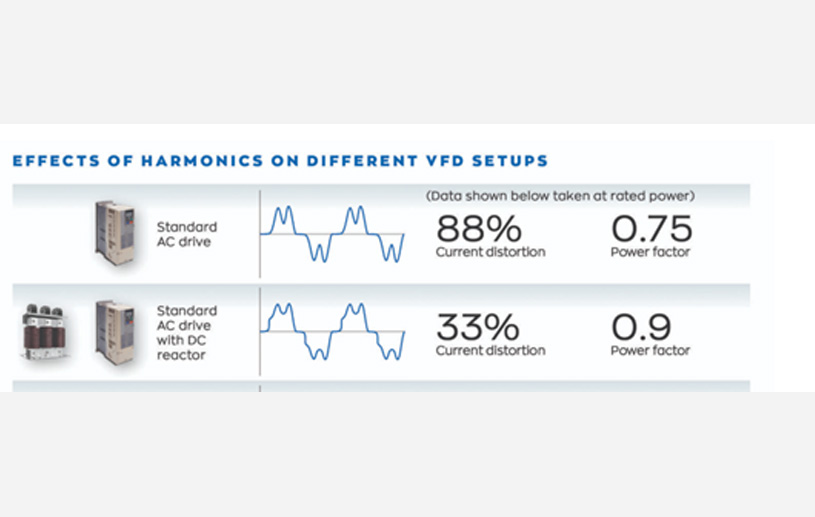The height and width of the screenshot is (517, 815).
Task: Click 'Current distortion' caption under 88%
Action: pos(490,252)
